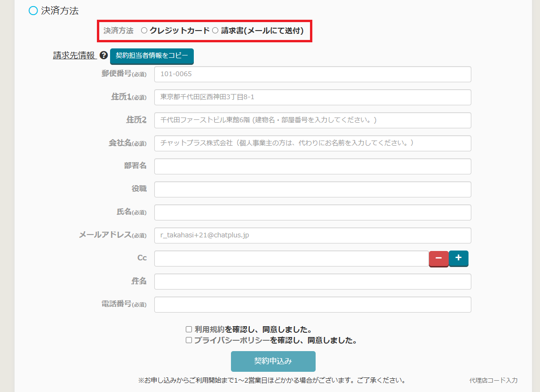This screenshot has width=540, height=392.
Task: Select the 請求書 (メールにて送付) radio option
Action: [215, 31]
